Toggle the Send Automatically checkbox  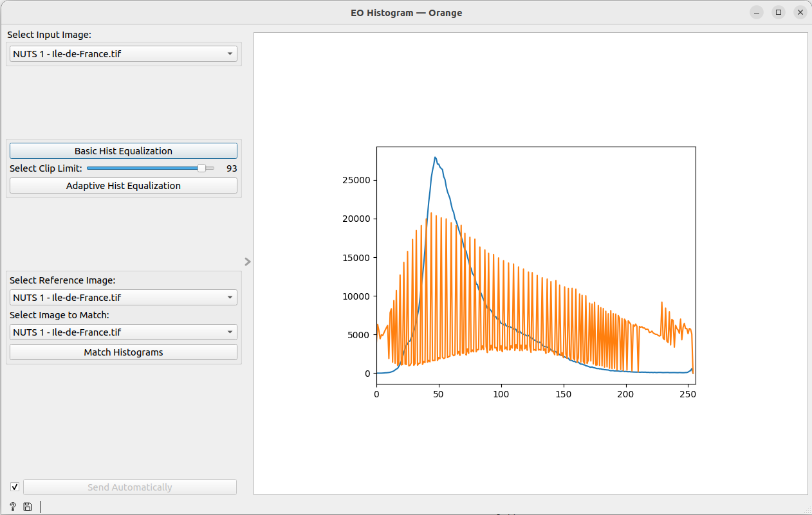[15, 487]
